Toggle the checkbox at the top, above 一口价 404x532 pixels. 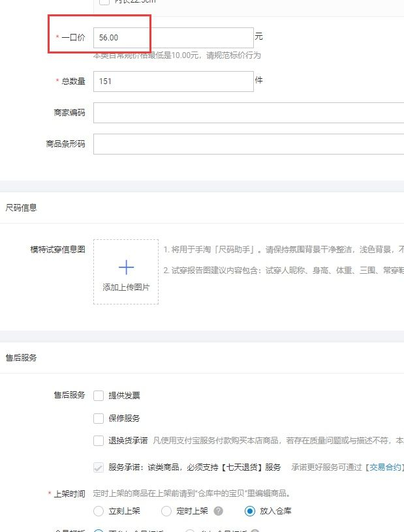(104, 2)
